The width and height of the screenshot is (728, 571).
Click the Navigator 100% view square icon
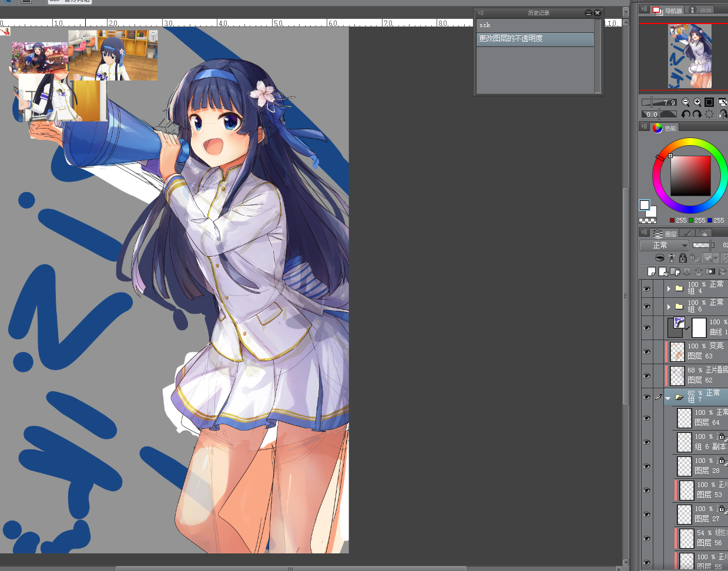click(x=709, y=102)
